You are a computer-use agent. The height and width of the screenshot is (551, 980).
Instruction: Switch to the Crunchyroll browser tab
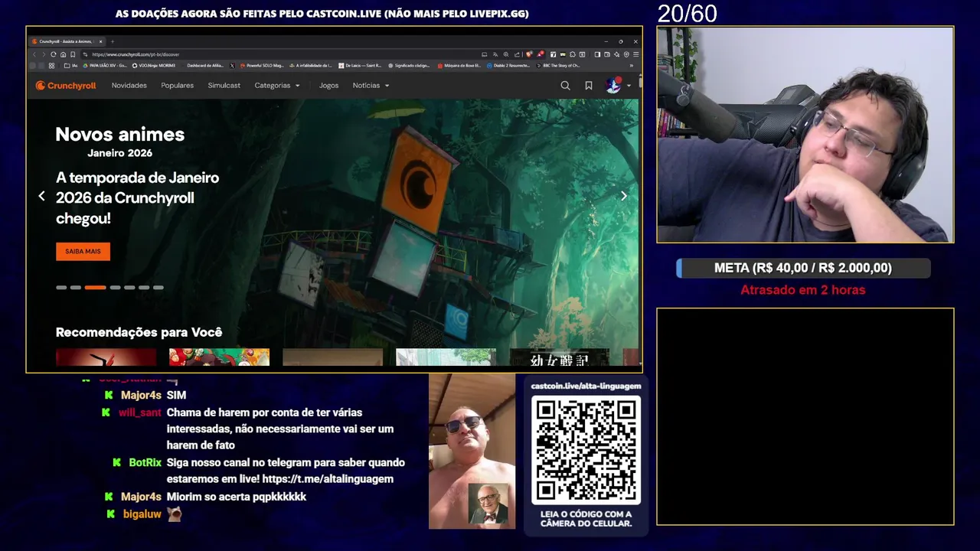pos(65,41)
